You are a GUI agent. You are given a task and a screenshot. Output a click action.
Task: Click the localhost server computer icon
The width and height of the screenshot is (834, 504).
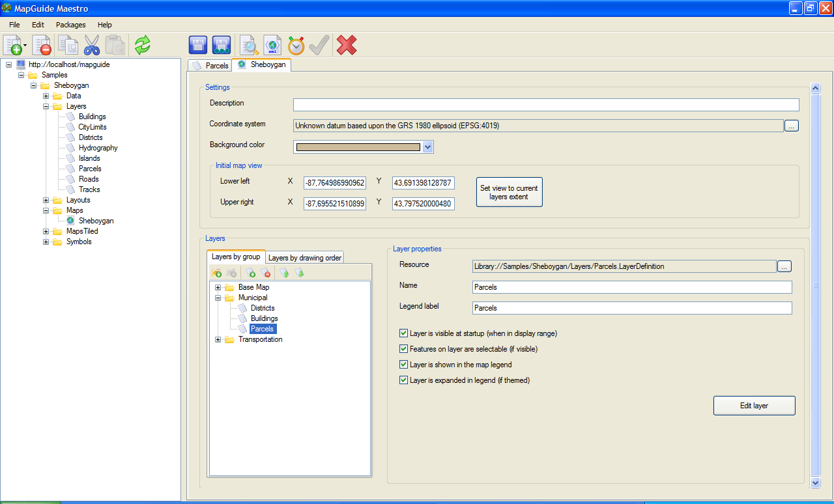[x=21, y=64]
